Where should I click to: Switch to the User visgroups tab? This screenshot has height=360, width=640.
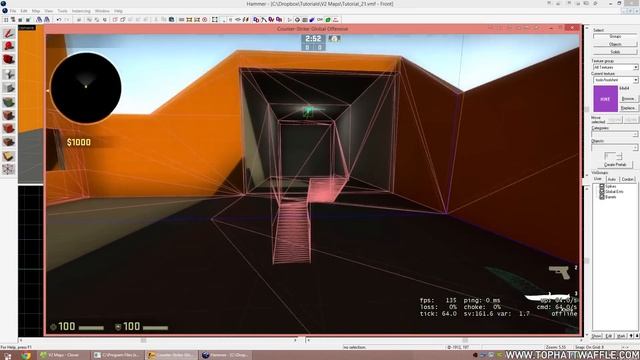point(598,179)
